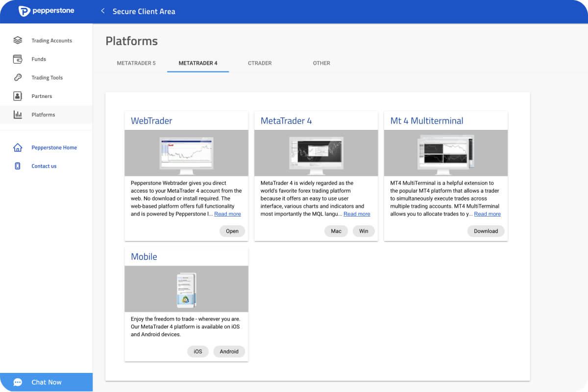Click the Secure Client Area header text
The height and width of the screenshot is (392, 588).
point(144,11)
